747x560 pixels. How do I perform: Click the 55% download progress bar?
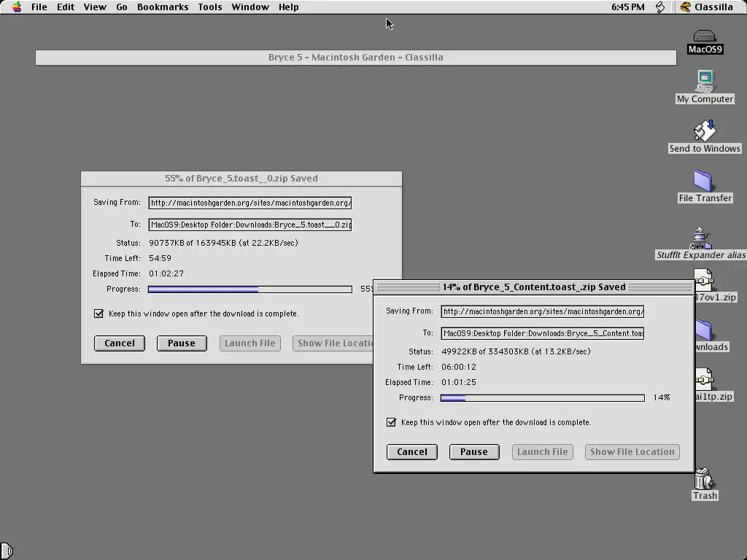point(250,289)
